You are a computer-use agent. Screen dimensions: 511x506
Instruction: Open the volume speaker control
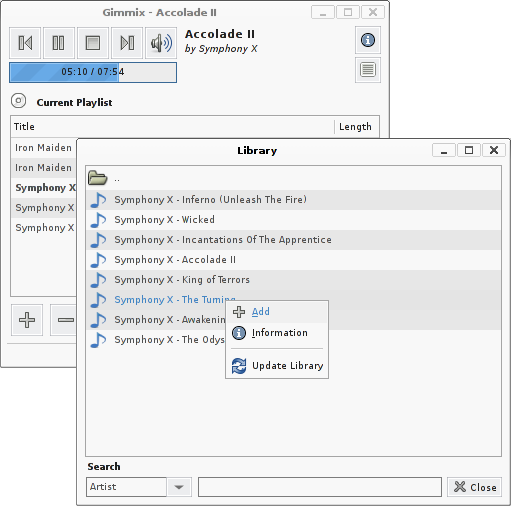pyautogui.click(x=161, y=43)
